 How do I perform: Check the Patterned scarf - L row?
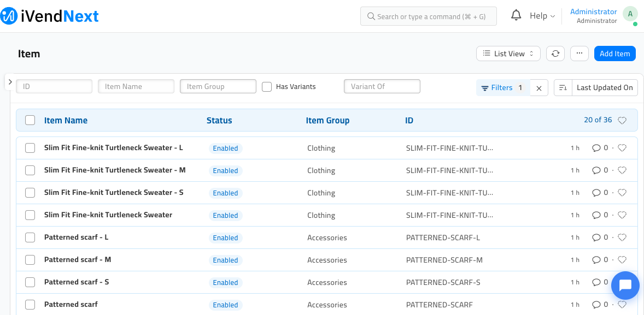click(x=30, y=237)
